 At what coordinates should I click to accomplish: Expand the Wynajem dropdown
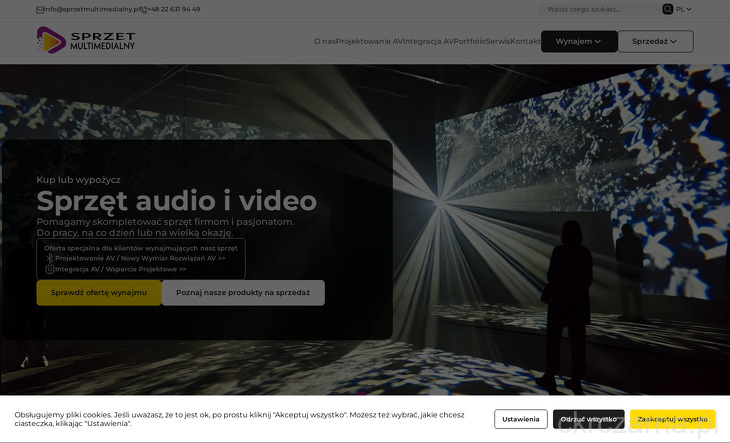tap(578, 42)
